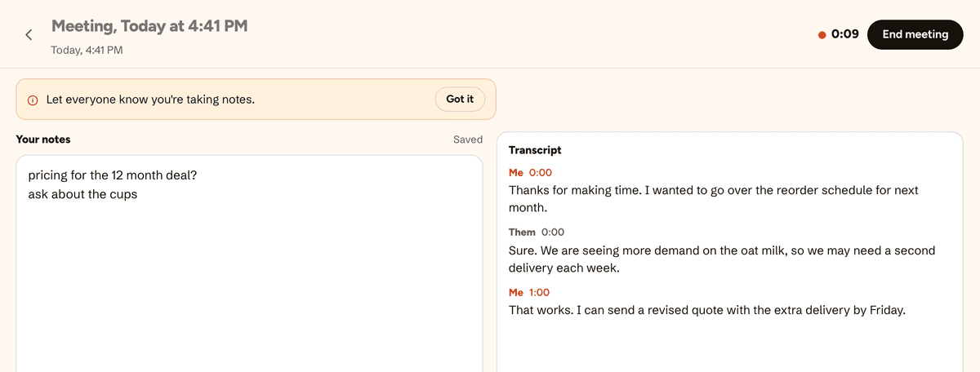Click the red recording indicator dot
Image resolution: width=980 pixels, height=372 pixels.
[822, 34]
